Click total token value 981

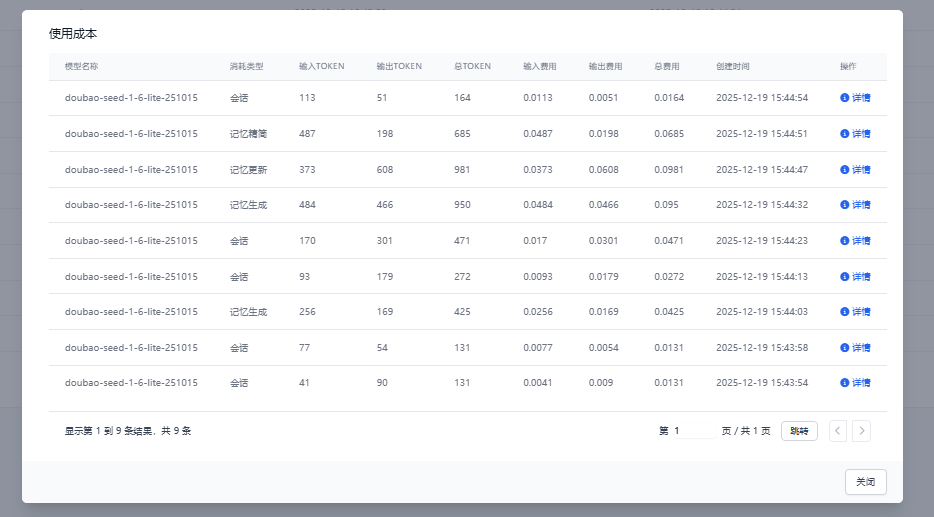[462, 170]
